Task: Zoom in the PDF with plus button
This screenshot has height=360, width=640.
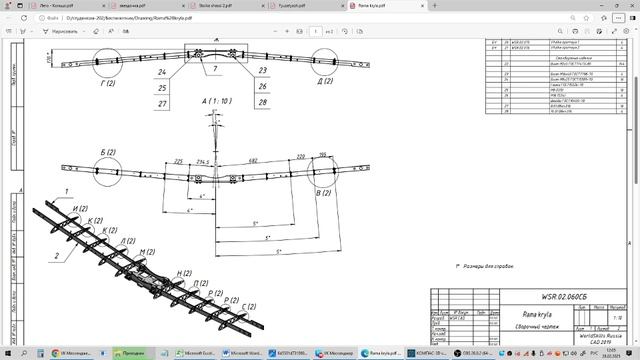Action: (287, 31)
